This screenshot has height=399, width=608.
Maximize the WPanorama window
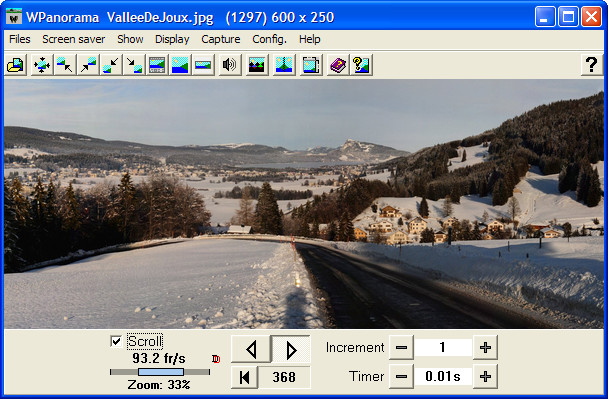[568, 17]
